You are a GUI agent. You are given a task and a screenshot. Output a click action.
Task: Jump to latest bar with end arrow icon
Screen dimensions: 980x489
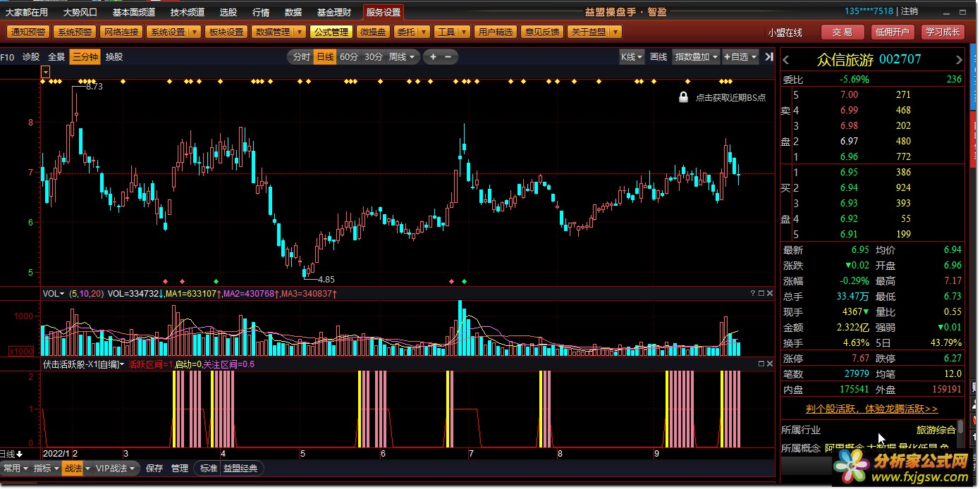768,57
